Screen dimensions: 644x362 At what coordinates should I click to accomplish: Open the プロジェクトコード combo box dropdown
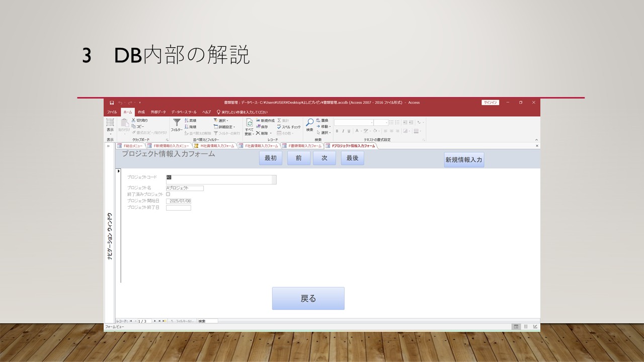coord(274,180)
